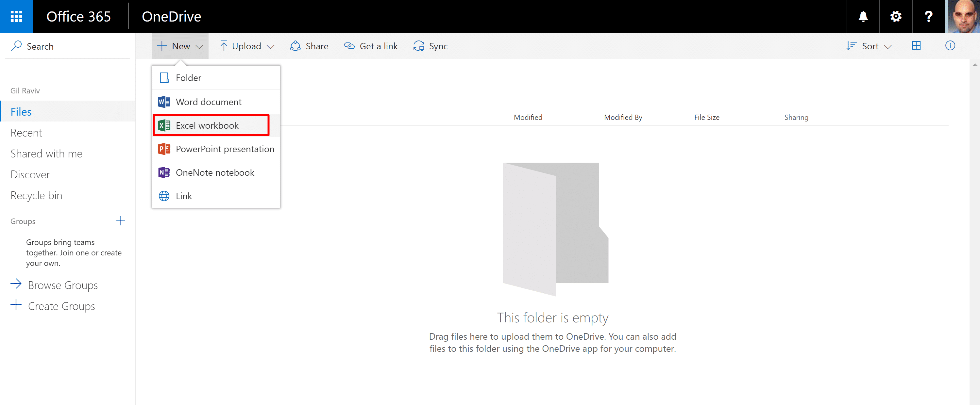This screenshot has width=980, height=405.
Task: Expand the New dropdown menu
Action: tap(180, 46)
